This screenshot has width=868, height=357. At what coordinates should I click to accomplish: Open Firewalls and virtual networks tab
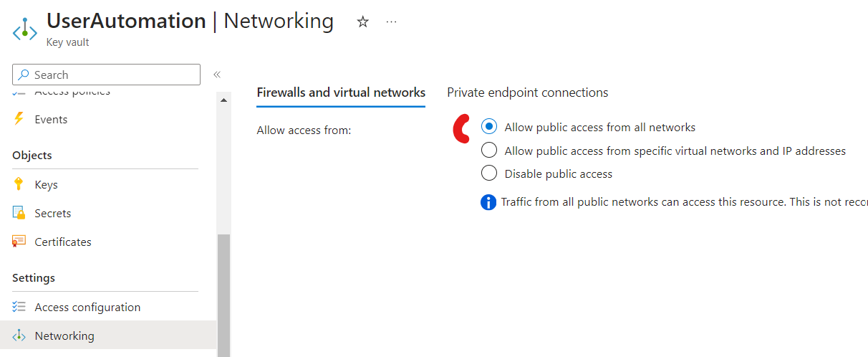click(341, 92)
